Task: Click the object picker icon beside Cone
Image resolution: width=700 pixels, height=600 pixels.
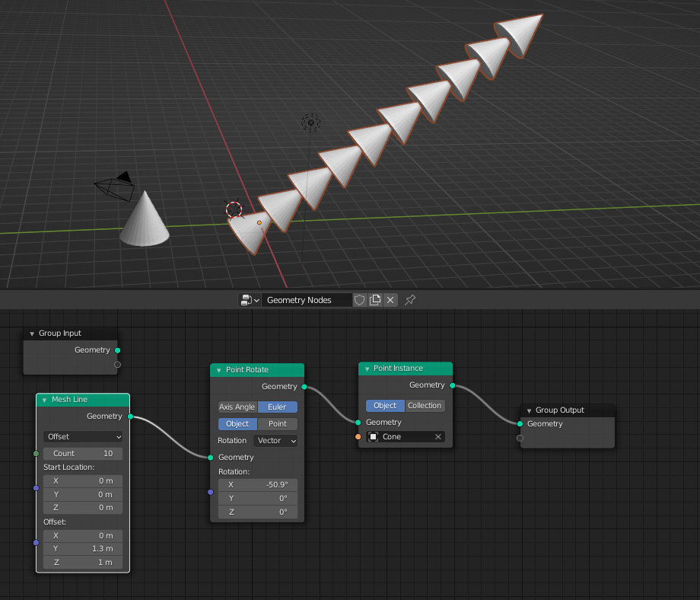Action: point(372,437)
